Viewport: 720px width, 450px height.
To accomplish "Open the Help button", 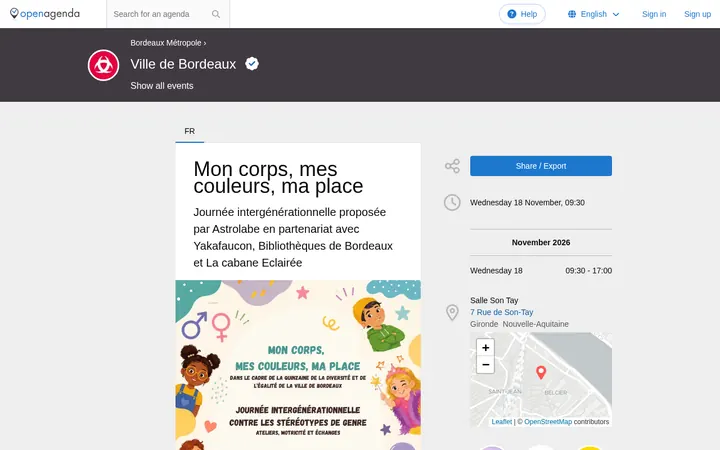I will coord(522,14).
